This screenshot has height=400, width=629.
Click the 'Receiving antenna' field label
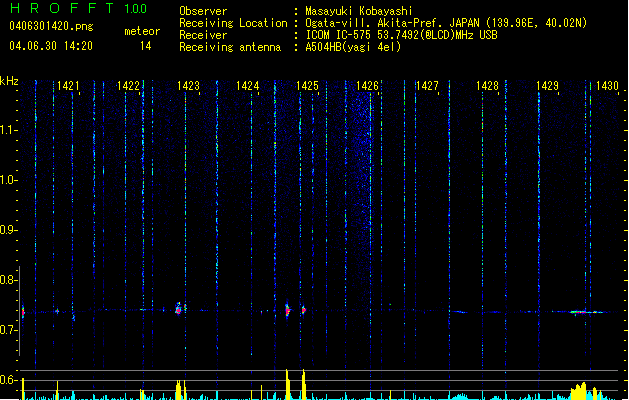click(x=230, y=47)
